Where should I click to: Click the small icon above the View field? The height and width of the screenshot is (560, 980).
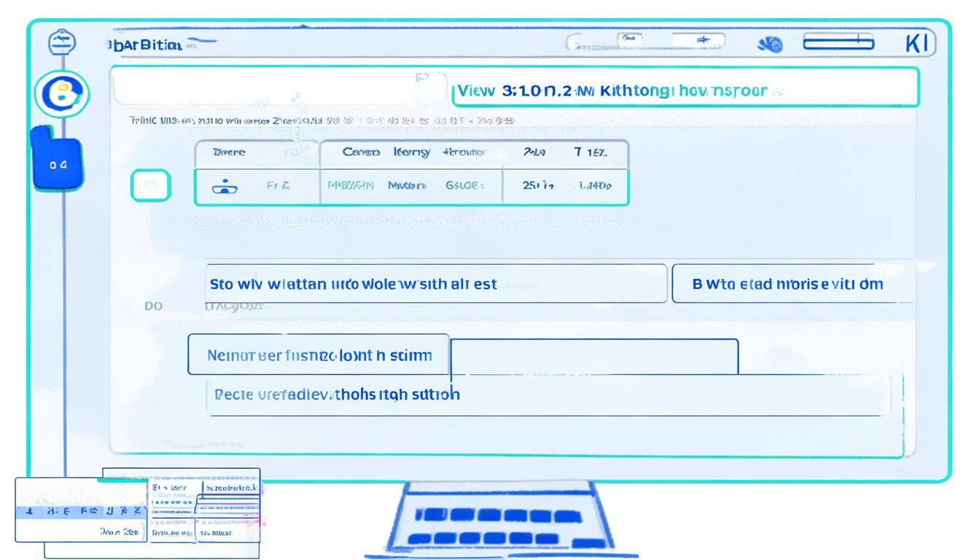(421, 77)
